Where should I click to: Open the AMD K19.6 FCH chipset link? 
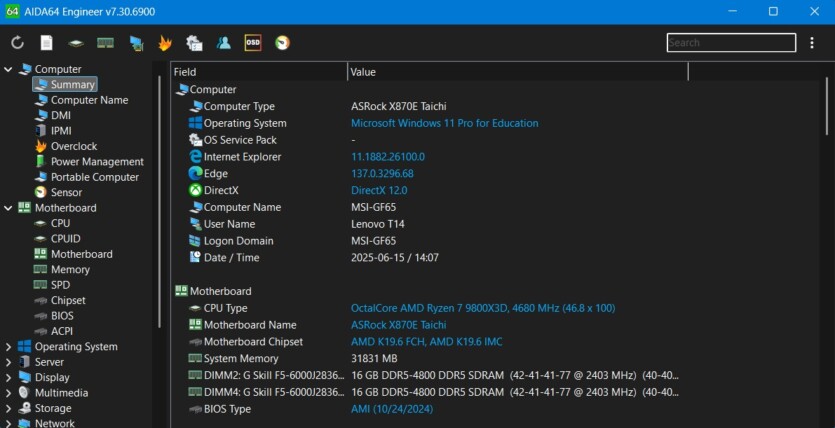[x=427, y=342]
